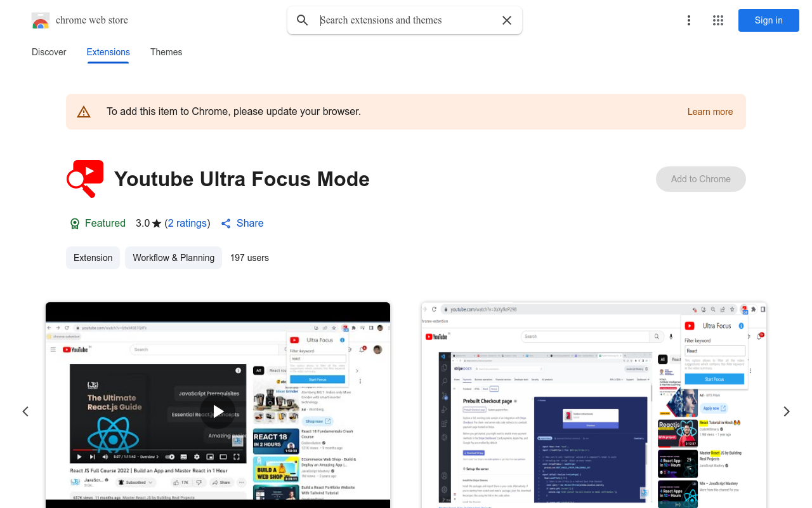Open the 2 ratings link
812x508 pixels.
coord(187,224)
